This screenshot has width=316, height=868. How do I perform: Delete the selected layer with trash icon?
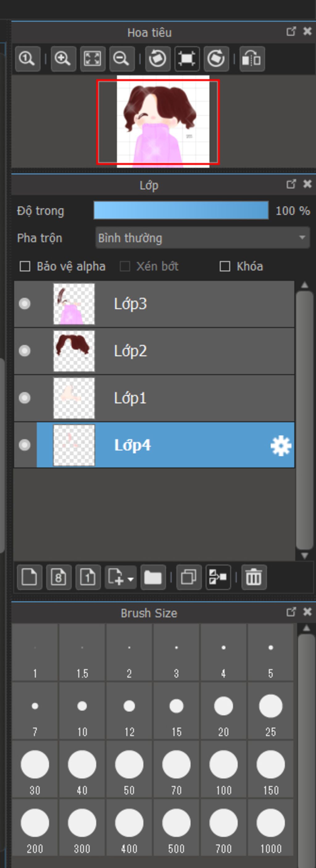(254, 577)
